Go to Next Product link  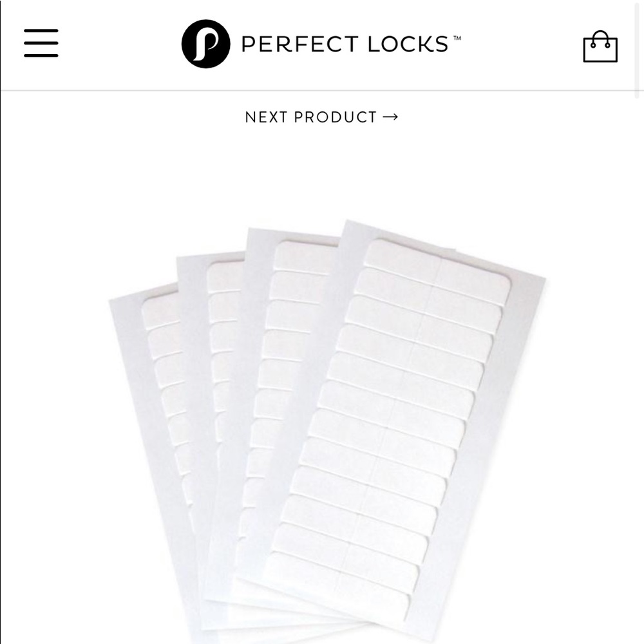click(321, 117)
